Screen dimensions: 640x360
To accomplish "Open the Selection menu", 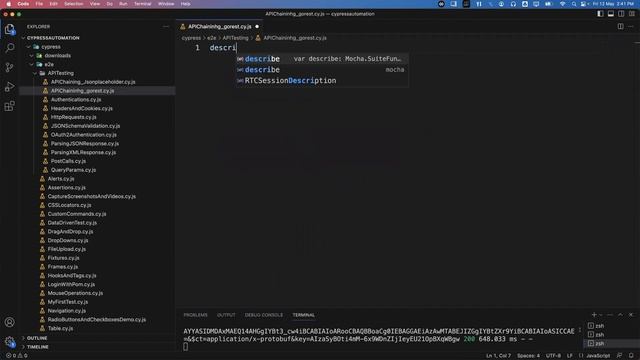I will click(x=73, y=4).
